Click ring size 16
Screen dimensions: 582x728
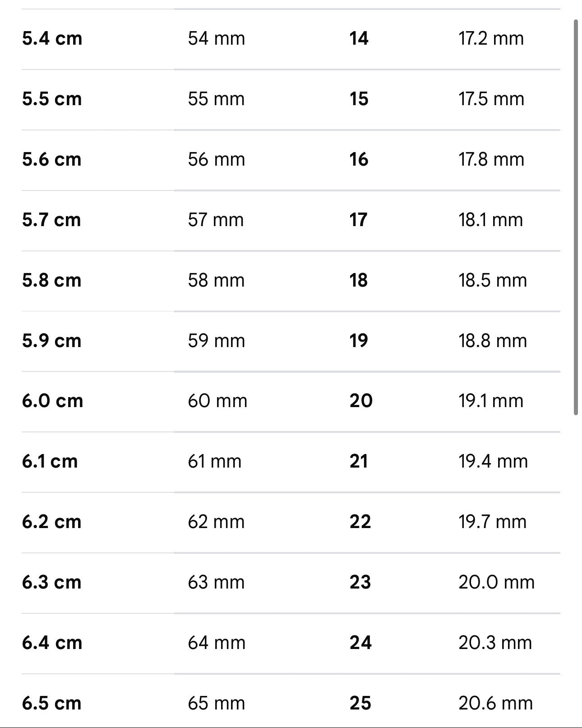coord(359,159)
